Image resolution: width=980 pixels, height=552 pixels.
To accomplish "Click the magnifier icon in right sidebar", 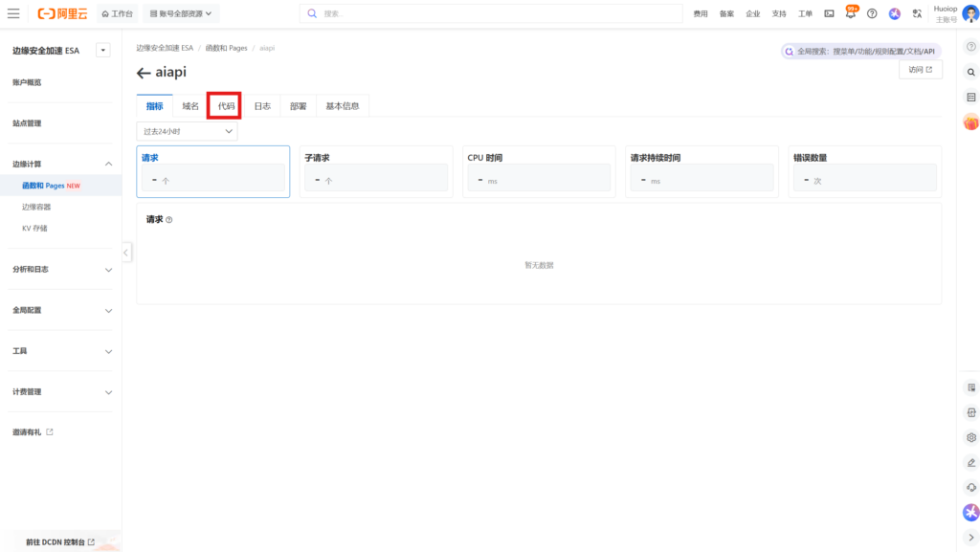I will pyautogui.click(x=970, y=72).
